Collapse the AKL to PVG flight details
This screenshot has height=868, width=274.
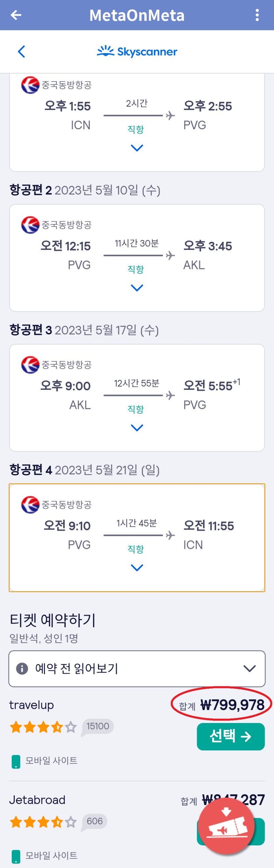[x=137, y=427]
